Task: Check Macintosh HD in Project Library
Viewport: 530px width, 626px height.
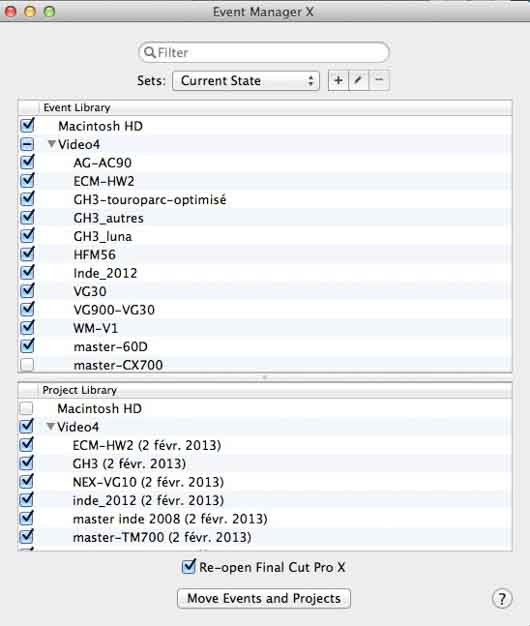Action: [27, 408]
